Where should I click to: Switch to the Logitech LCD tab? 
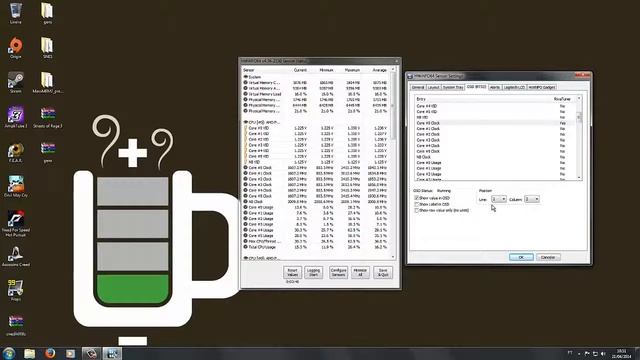[514, 87]
